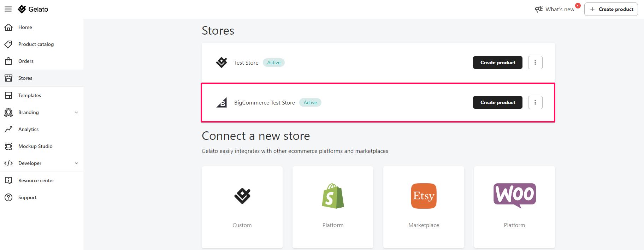
Task: Select the Shopify Platform label
Action: (x=333, y=225)
